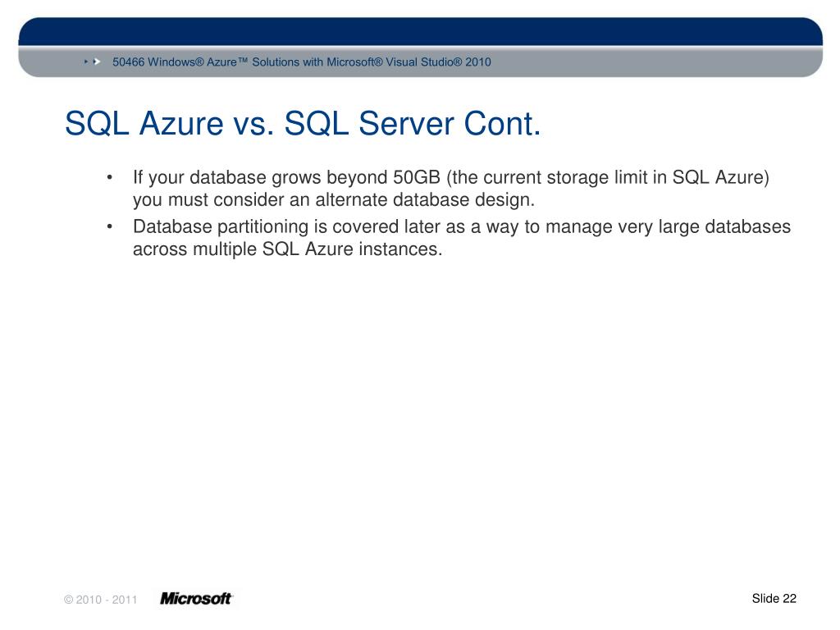Image resolution: width=840 pixels, height=630 pixels.
Task: Click the '2010 - 2011' copyright text
Action: tap(107, 600)
